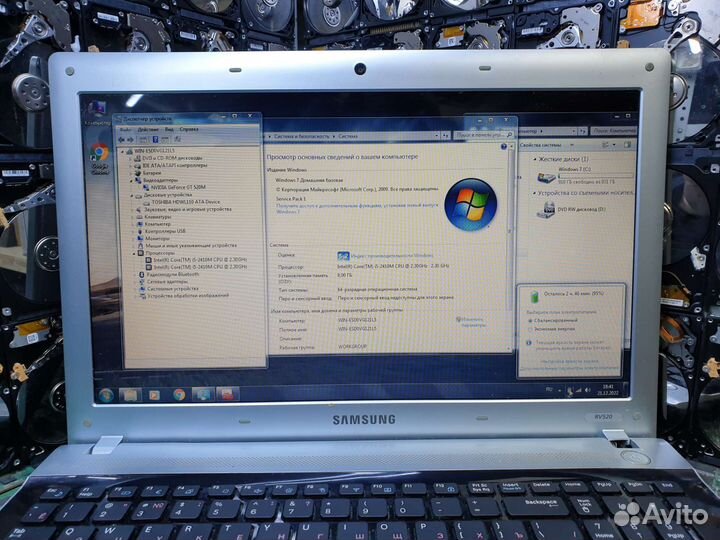Screen dimensions: 720x540
Task: Open the Действие menu in Device Manager
Action: (148, 129)
